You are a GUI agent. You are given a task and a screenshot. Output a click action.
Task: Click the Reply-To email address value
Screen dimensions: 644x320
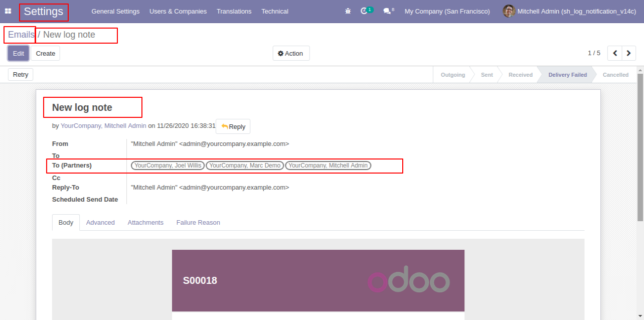click(210, 188)
